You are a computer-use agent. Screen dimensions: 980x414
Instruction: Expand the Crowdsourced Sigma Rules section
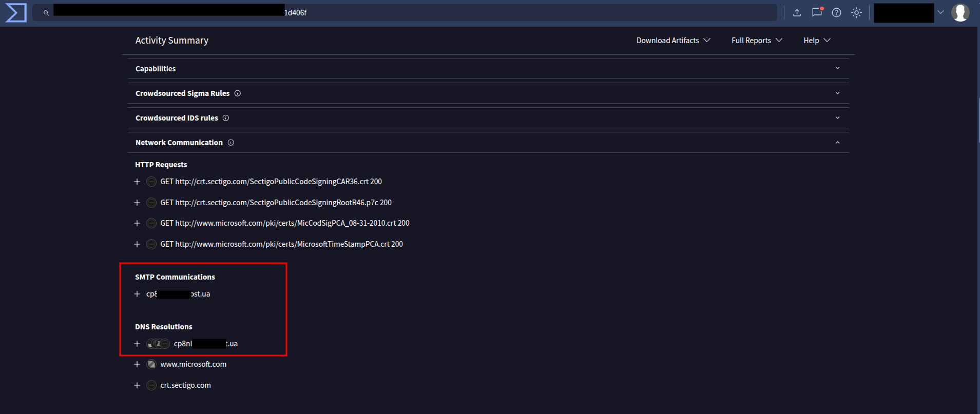(837, 93)
